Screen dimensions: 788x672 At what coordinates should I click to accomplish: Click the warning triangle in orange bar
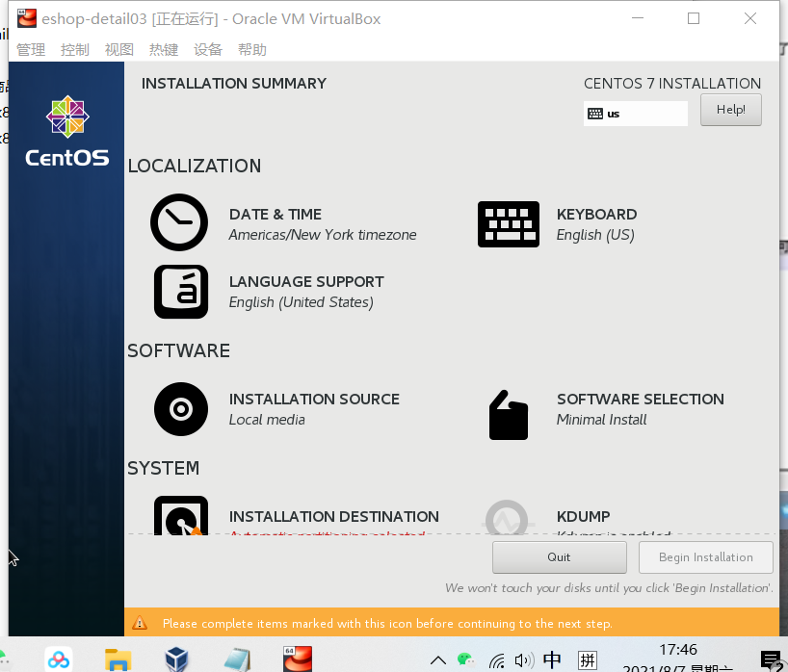click(140, 623)
